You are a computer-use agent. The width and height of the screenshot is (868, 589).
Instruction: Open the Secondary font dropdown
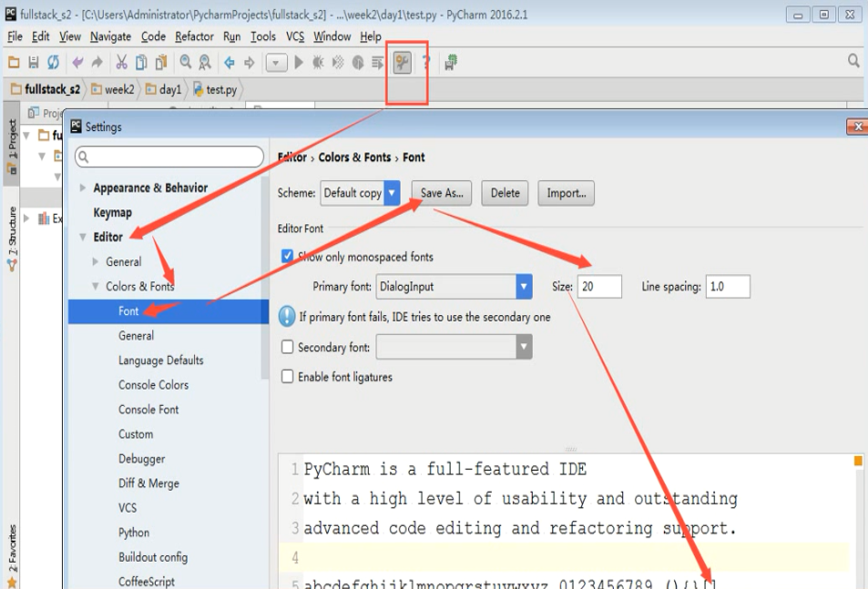(x=454, y=348)
